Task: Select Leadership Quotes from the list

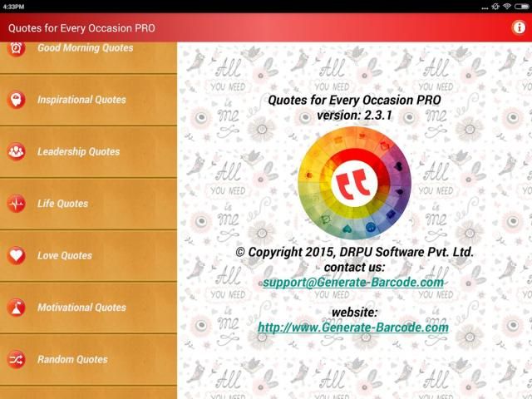Action: (x=78, y=152)
